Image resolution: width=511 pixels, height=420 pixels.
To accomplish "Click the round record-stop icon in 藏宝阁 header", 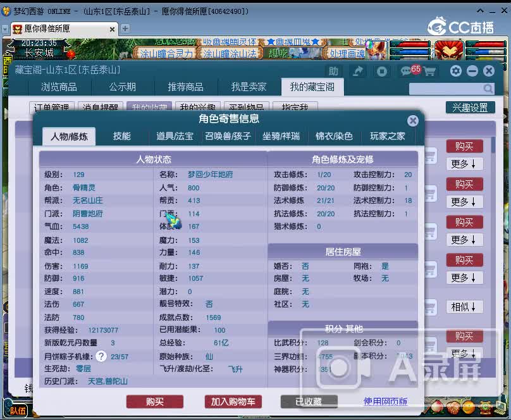I will (x=381, y=71).
